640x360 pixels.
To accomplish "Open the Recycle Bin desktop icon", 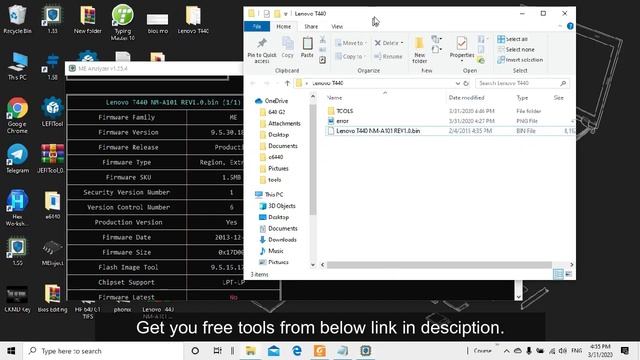I will [x=17, y=19].
